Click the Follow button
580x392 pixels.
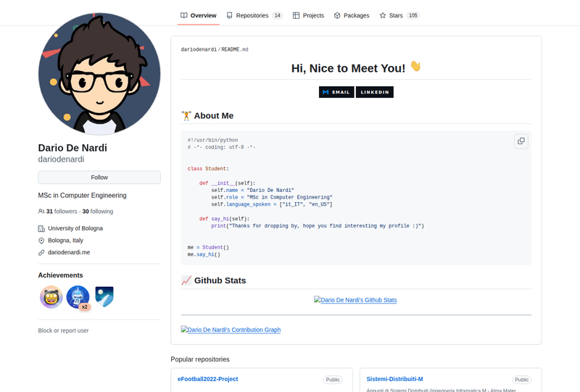[x=99, y=178]
